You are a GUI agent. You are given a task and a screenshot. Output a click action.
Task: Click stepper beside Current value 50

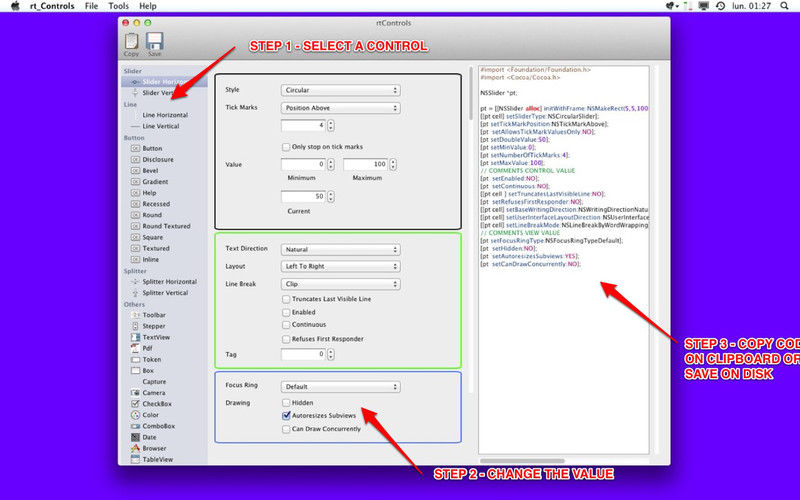tap(331, 196)
